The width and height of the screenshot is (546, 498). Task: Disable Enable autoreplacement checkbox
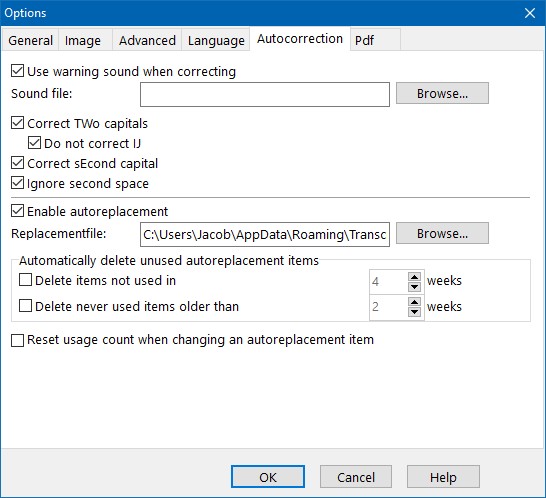[x=17, y=211]
